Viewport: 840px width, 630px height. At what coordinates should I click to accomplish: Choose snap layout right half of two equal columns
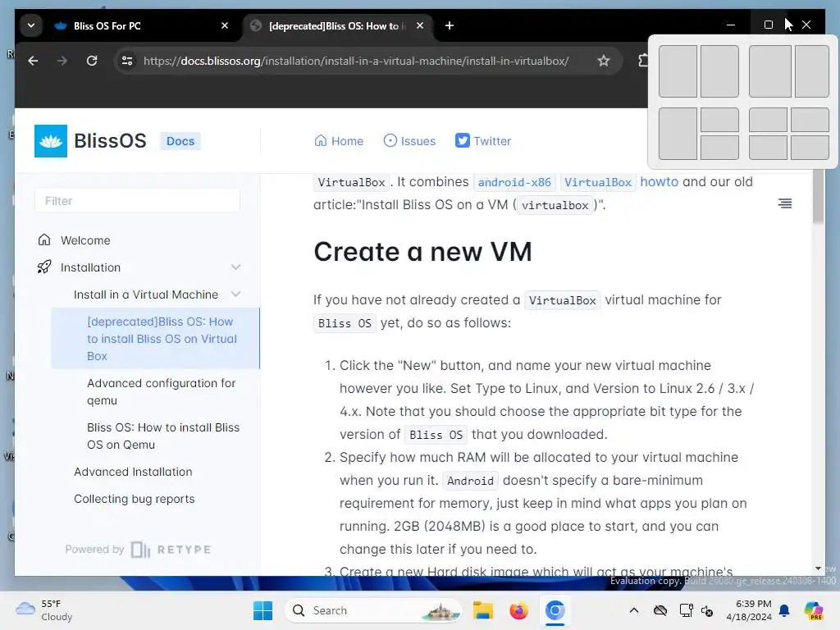(719, 71)
